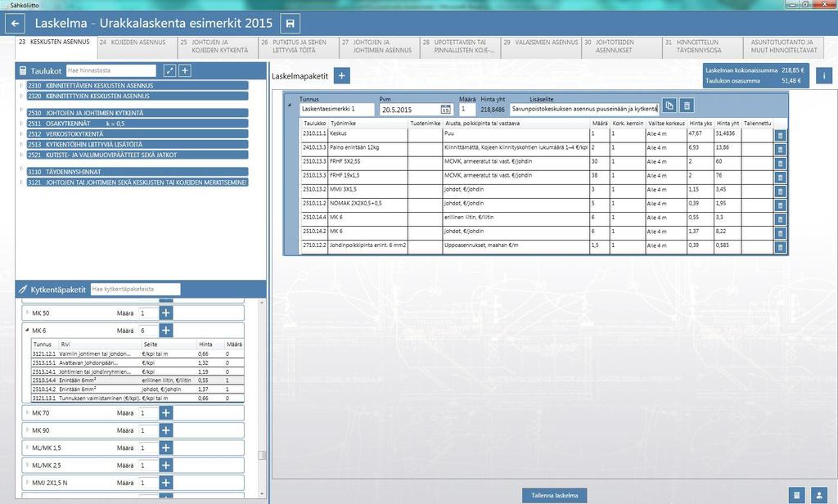Delete the Paino enintään 12kg row
Image resolution: width=838 pixels, height=504 pixels.
(x=780, y=150)
